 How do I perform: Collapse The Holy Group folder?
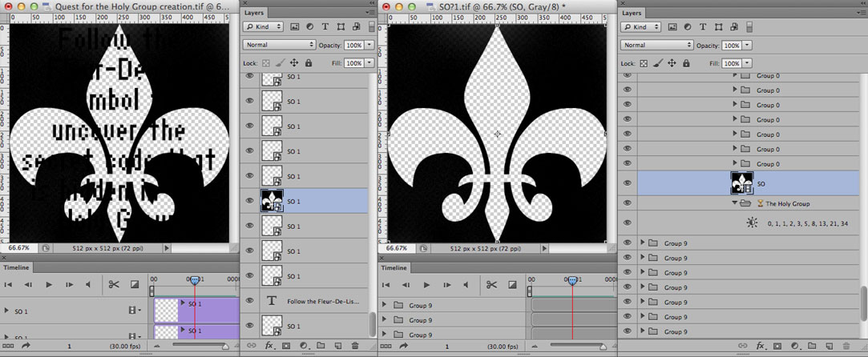pos(735,203)
